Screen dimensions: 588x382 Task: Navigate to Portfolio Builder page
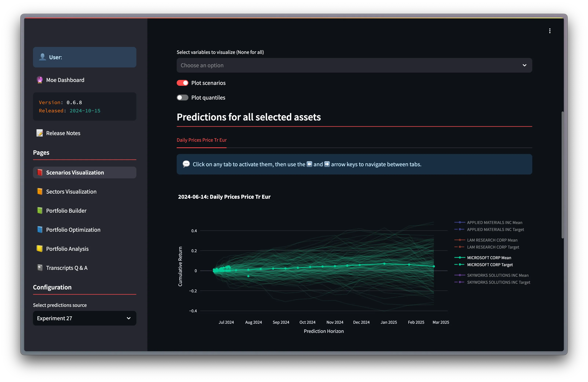tap(84, 210)
